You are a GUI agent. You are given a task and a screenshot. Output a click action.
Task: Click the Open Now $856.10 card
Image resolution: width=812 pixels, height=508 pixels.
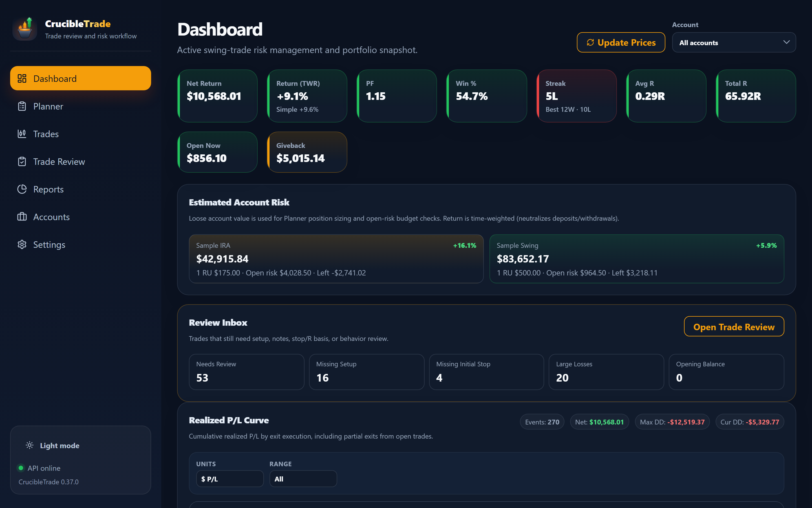[x=217, y=152]
